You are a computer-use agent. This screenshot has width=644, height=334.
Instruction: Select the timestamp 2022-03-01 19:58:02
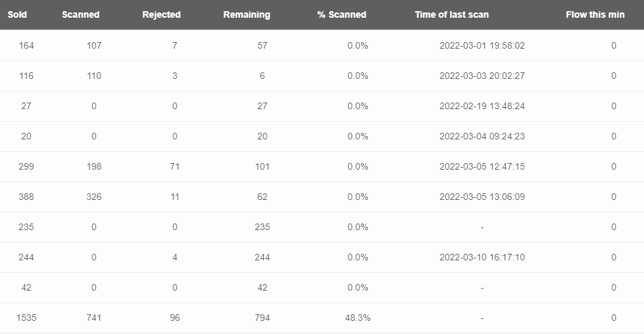[x=482, y=45]
